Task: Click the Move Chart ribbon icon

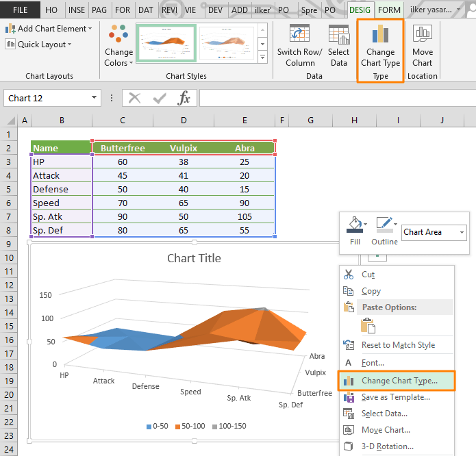Action: [x=423, y=34]
